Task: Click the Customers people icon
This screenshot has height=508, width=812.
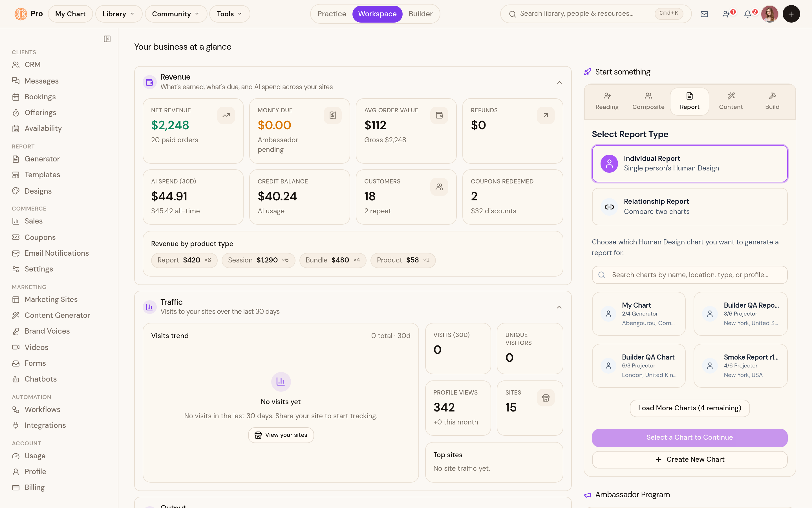Action: 439,187
